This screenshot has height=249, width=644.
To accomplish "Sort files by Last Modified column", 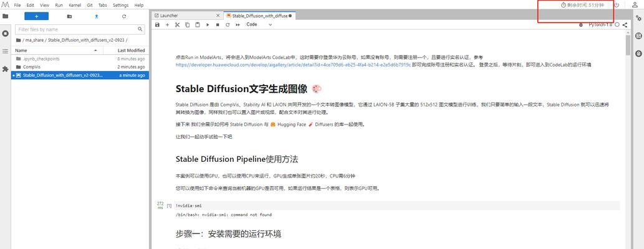I will click(126, 50).
